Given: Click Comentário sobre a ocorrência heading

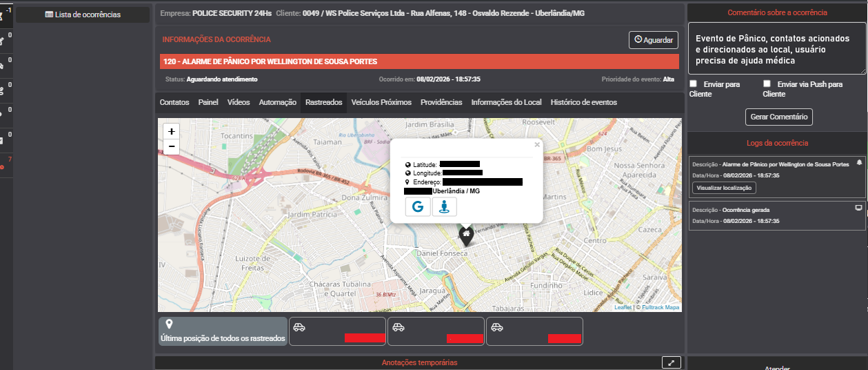Looking at the screenshot, I should tap(777, 12).
